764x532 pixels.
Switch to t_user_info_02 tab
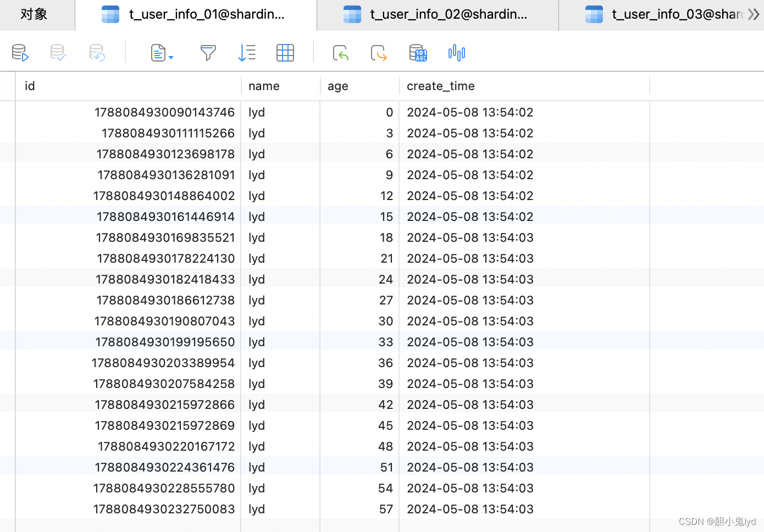pyautogui.click(x=438, y=14)
